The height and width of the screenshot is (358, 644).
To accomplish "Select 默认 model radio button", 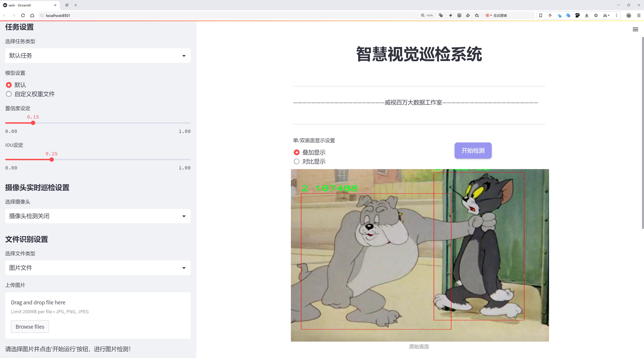I will 9,85.
